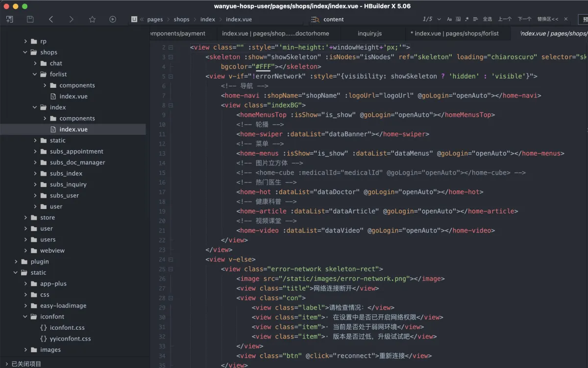Toggle regex search option
The width and height of the screenshot is (588, 368).
click(x=467, y=19)
